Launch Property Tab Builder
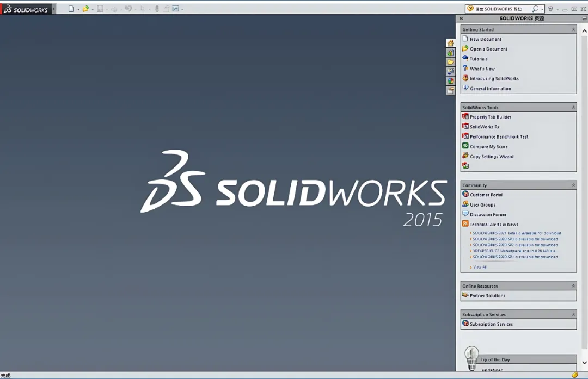588x379 pixels. point(491,117)
